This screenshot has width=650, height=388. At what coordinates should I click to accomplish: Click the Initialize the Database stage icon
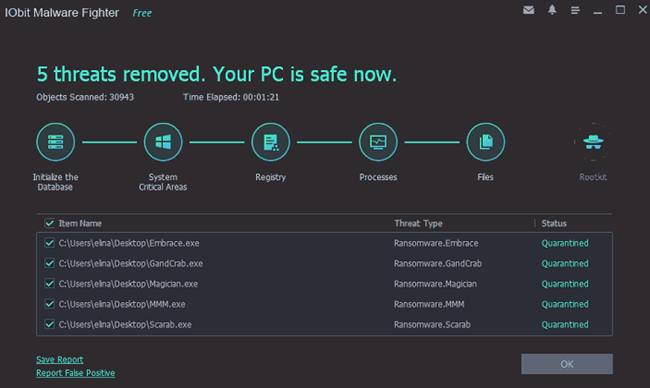point(56,142)
